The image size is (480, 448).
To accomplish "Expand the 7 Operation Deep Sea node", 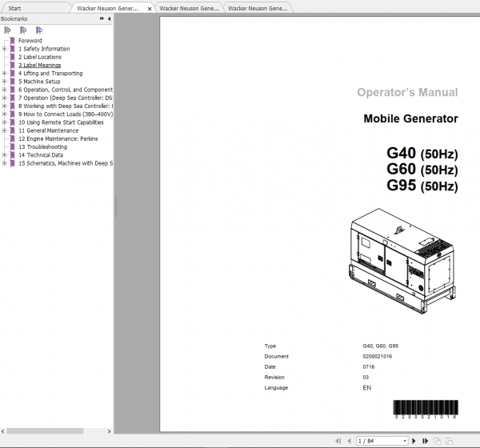I will coord(4,98).
